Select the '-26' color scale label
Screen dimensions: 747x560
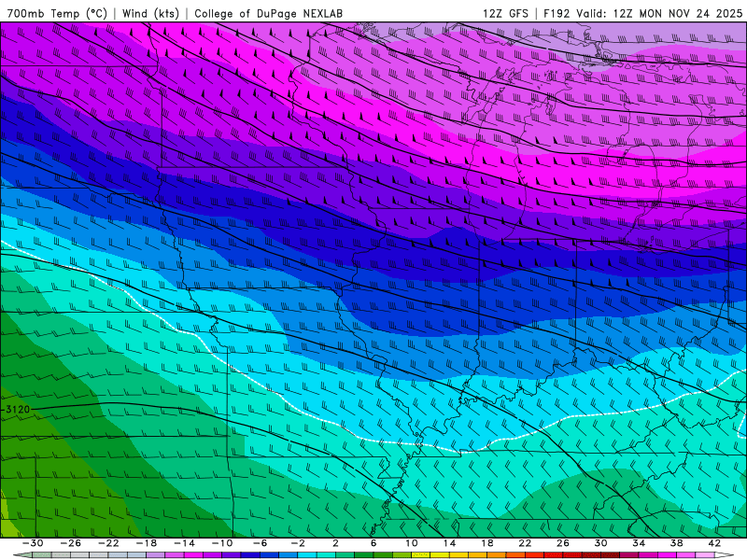click(x=71, y=543)
